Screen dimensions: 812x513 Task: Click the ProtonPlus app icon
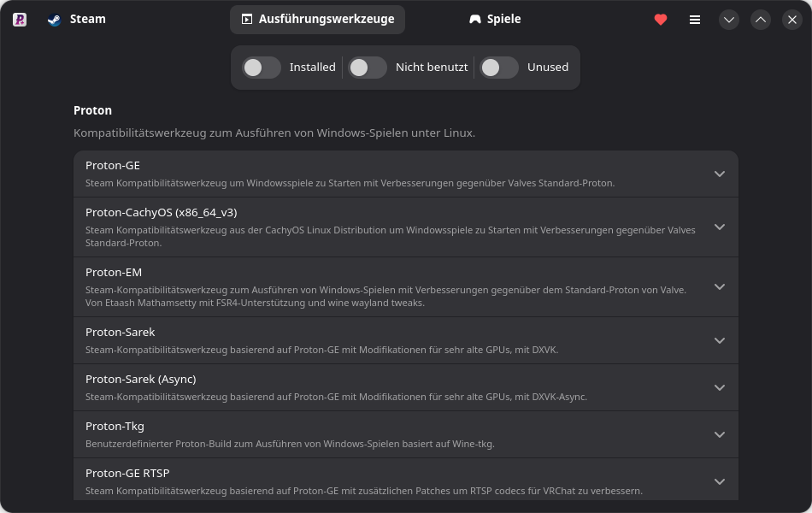[x=20, y=20]
